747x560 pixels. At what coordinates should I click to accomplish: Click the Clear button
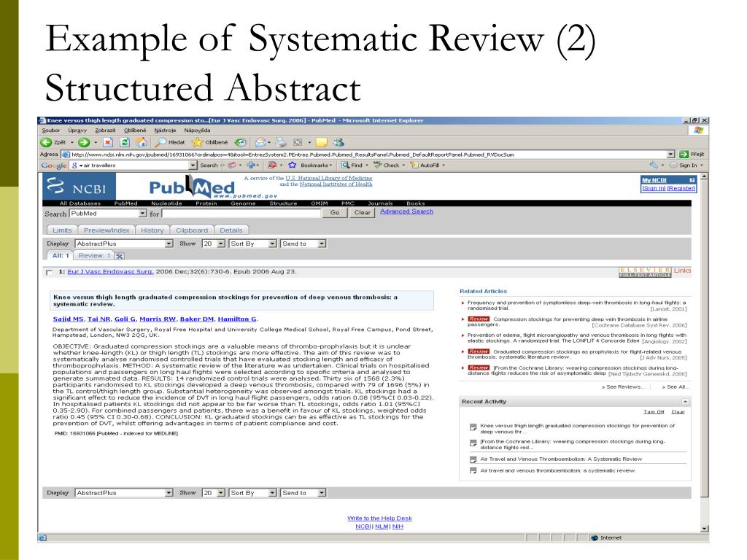click(x=362, y=212)
